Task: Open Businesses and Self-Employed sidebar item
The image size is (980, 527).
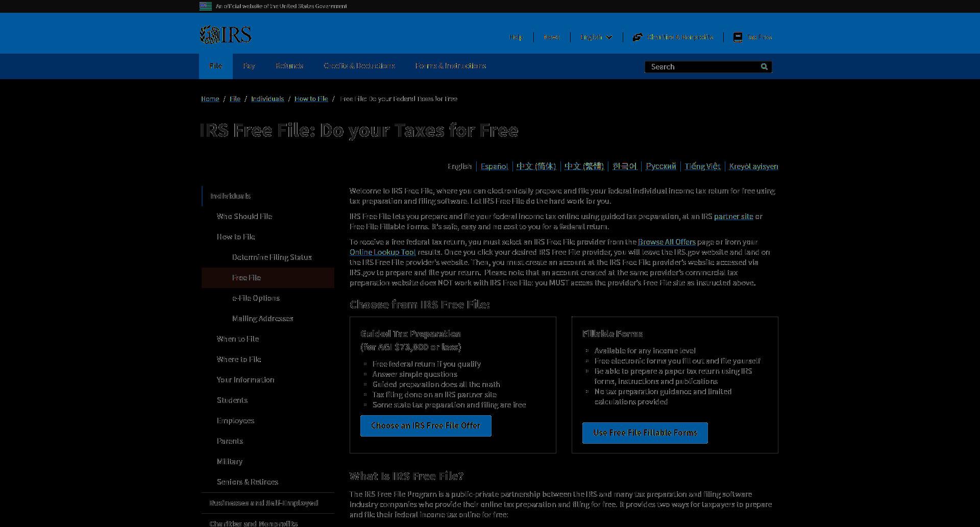Action: coord(263,503)
